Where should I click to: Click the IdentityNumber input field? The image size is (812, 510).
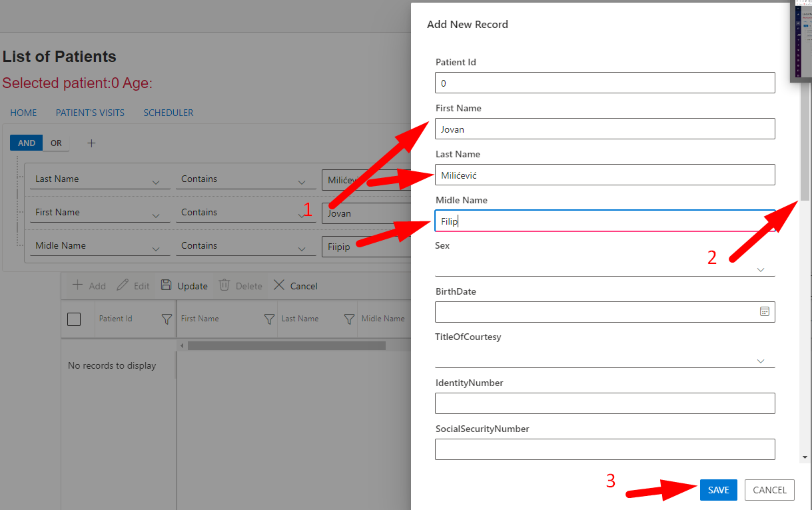coord(604,403)
